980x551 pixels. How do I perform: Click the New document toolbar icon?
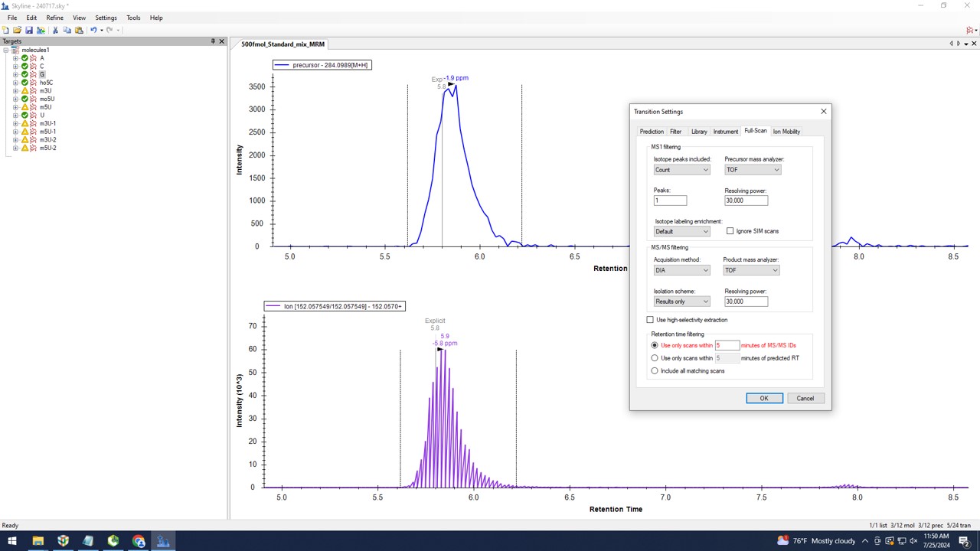[x=6, y=31]
